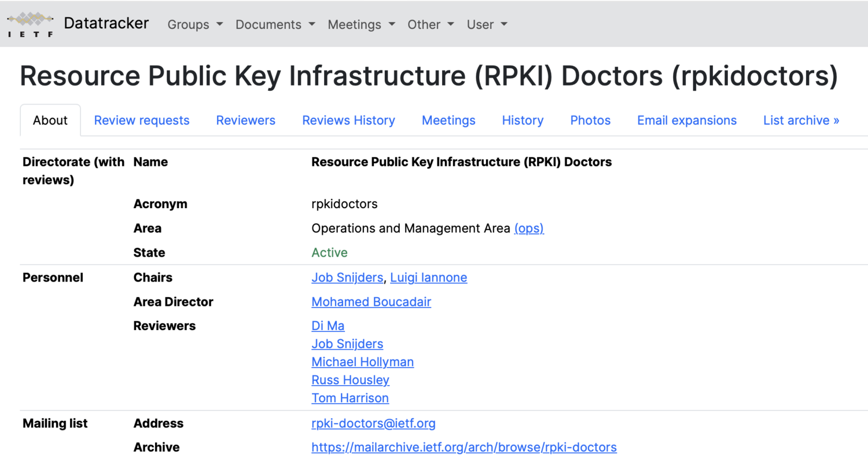View the History tab
This screenshot has height=466, width=868.
(x=523, y=120)
